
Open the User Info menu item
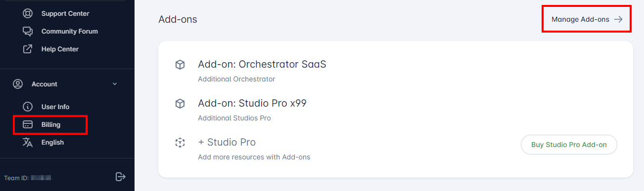click(55, 107)
